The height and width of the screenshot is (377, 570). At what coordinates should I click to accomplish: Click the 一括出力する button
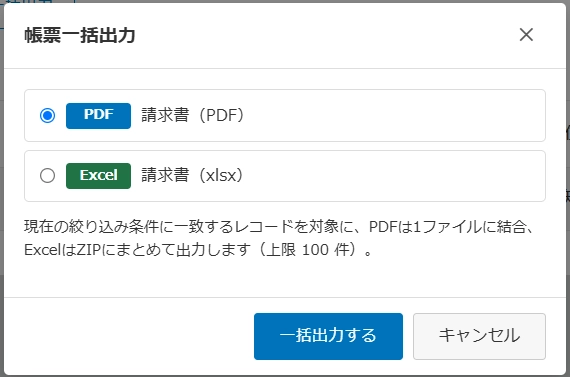(328, 336)
